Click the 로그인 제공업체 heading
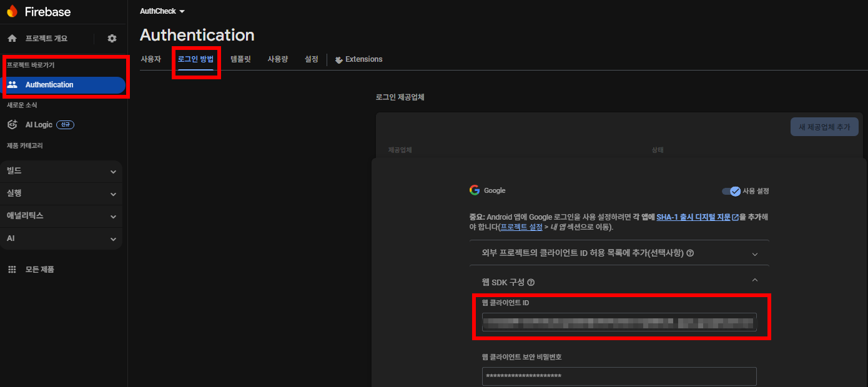868x387 pixels. [x=400, y=97]
